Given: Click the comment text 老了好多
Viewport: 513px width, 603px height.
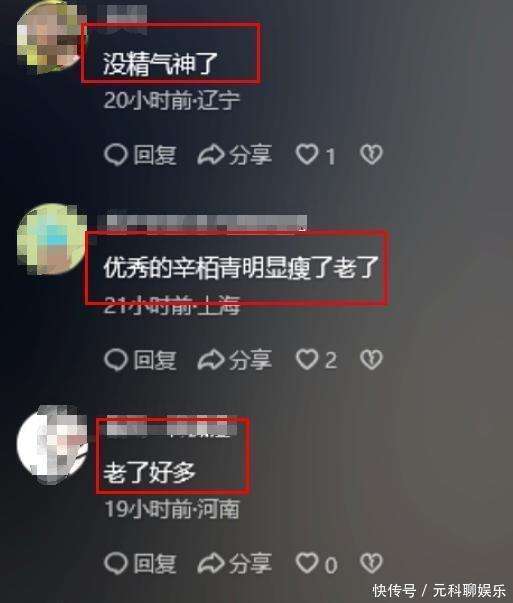Looking at the screenshot, I should pyautogui.click(x=150, y=472).
